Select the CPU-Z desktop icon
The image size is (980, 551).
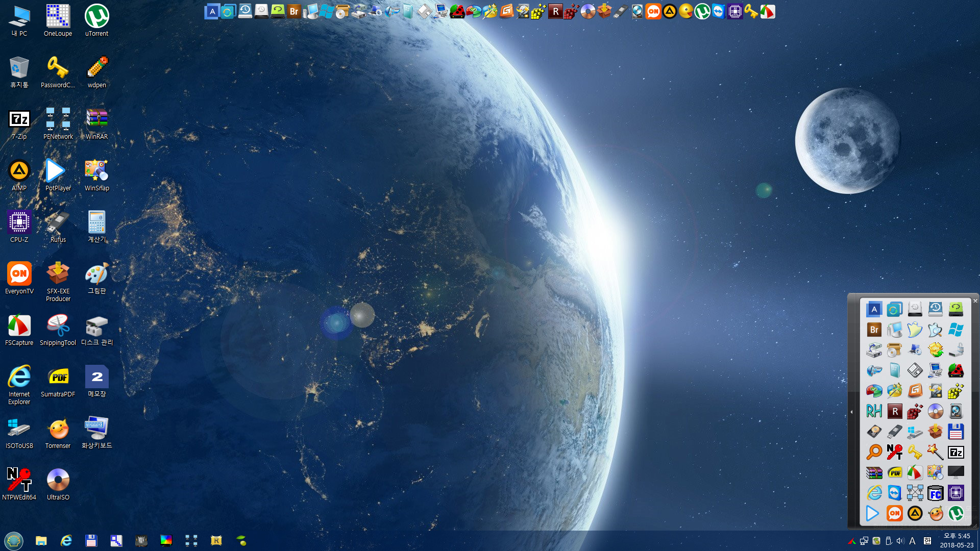(x=19, y=227)
